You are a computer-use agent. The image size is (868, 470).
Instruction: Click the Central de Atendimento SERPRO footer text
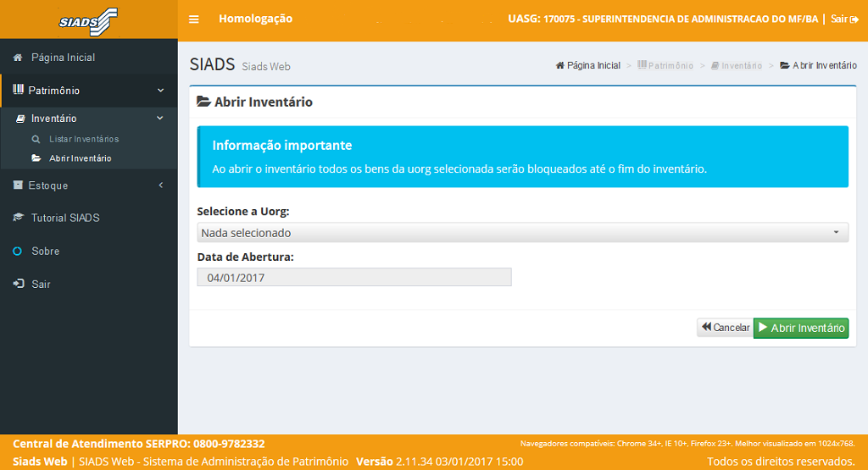pyautogui.click(x=139, y=444)
